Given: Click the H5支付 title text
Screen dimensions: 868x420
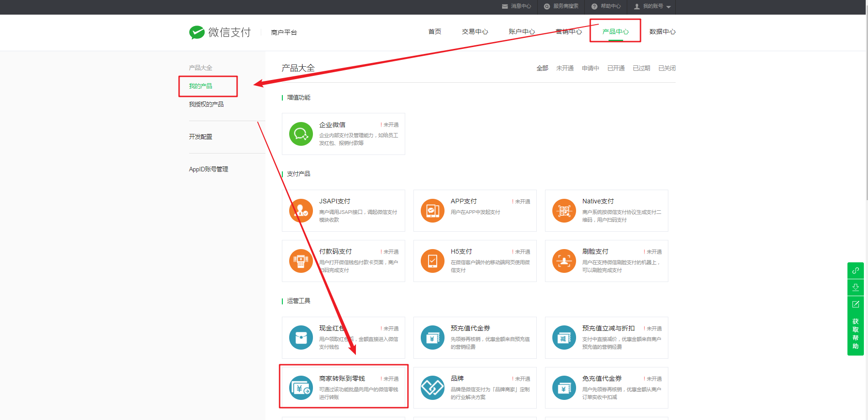Looking at the screenshot, I should click(x=461, y=251).
